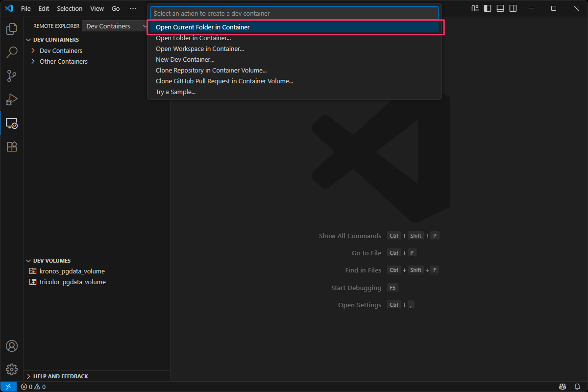The image size is (588, 392).
Task: Select kronos_pgdata_volume in Dev Volumes
Action: coord(97,271)
